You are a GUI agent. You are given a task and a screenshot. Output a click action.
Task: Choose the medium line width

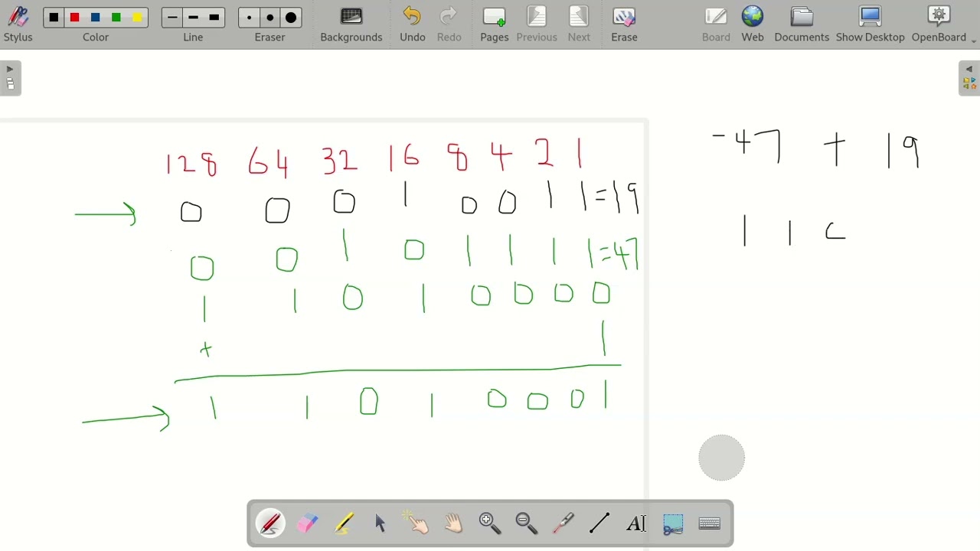(x=193, y=18)
